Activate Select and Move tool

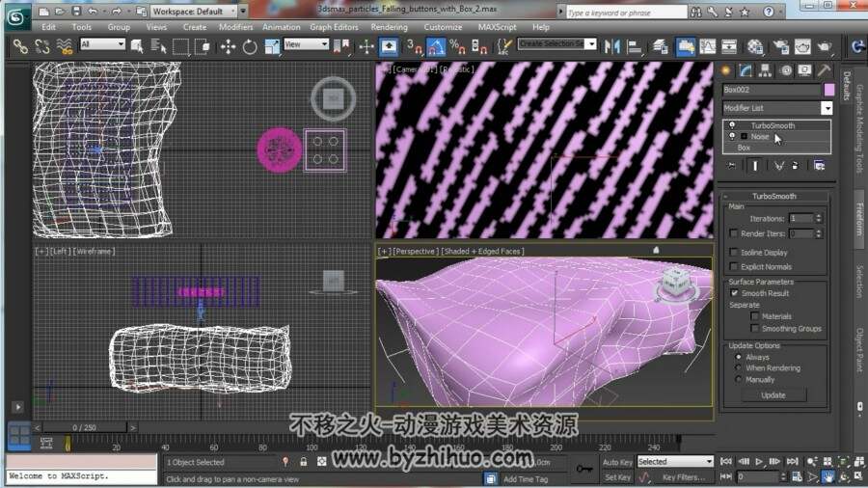tap(228, 47)
